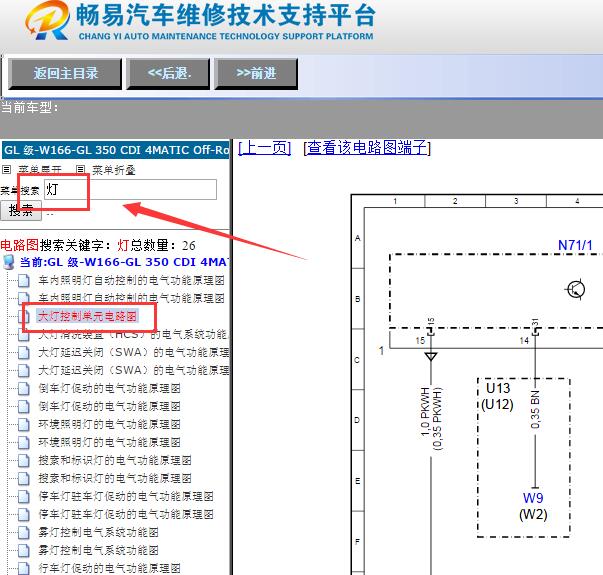Click the 0,35 BN wire label
The image size is (603, 575).
[x=535, y=409]
